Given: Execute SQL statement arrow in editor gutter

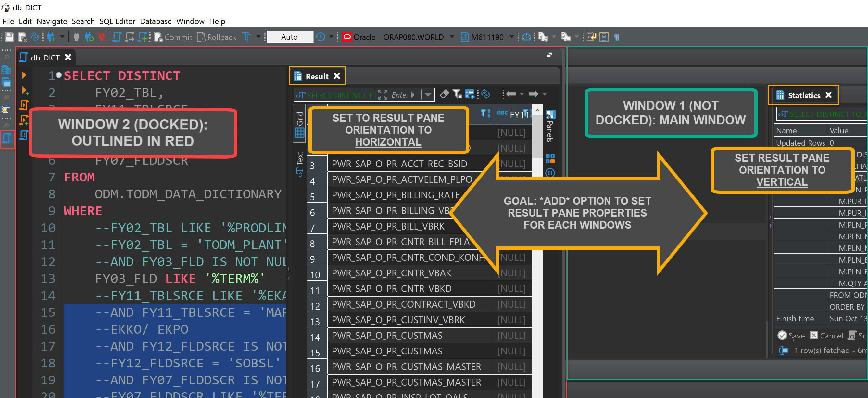Looking at the screenshot, I should pyautogui.click(x=24, y=75).
